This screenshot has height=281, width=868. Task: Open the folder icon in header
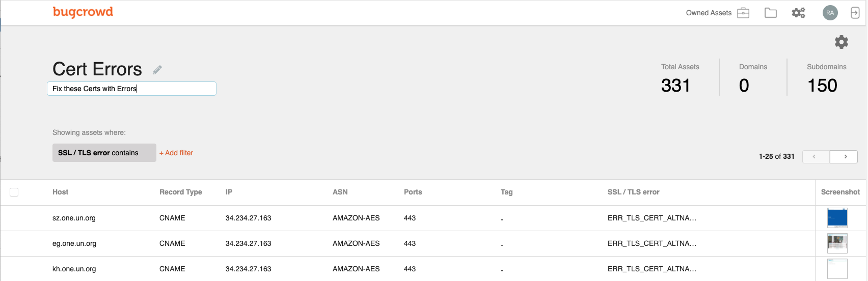[771, 13]
